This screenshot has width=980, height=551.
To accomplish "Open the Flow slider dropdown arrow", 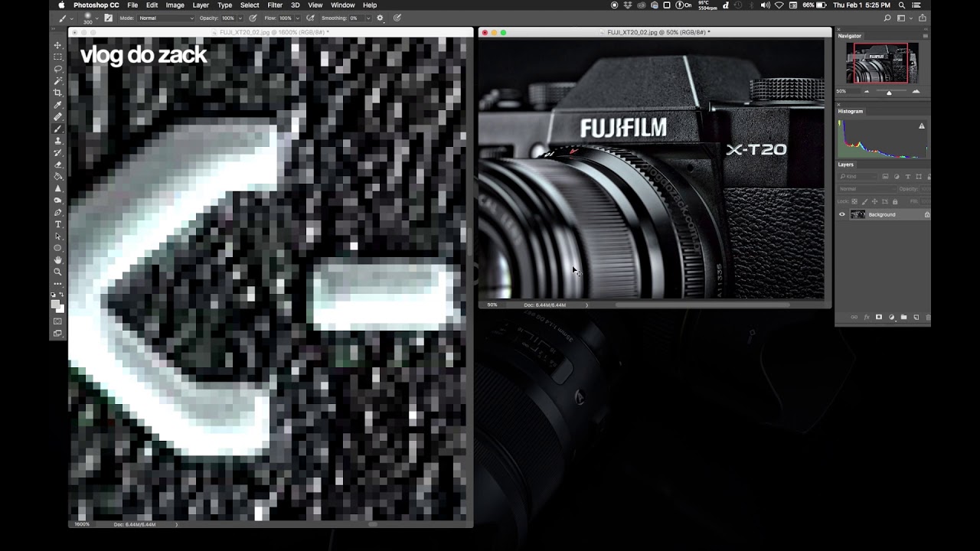I will 298,18.
